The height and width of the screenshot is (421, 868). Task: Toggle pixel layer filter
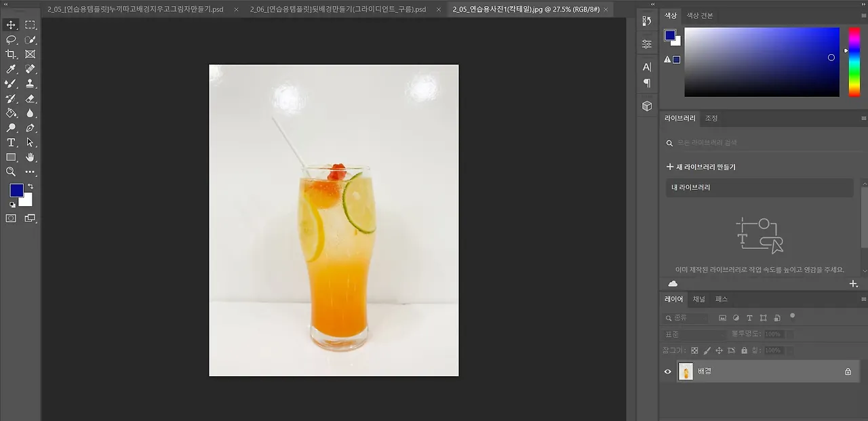coord(723,318)
